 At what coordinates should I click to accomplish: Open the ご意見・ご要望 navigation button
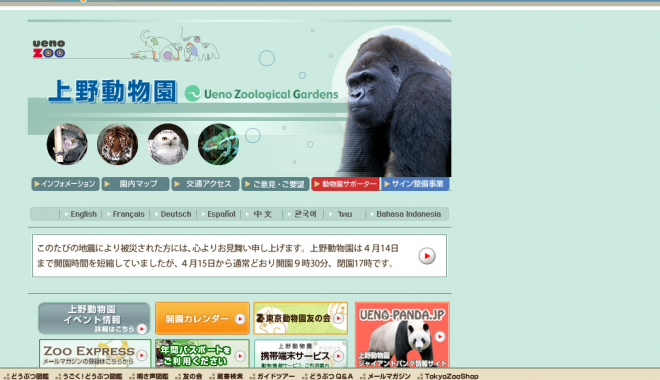click(x=275, y=184)
